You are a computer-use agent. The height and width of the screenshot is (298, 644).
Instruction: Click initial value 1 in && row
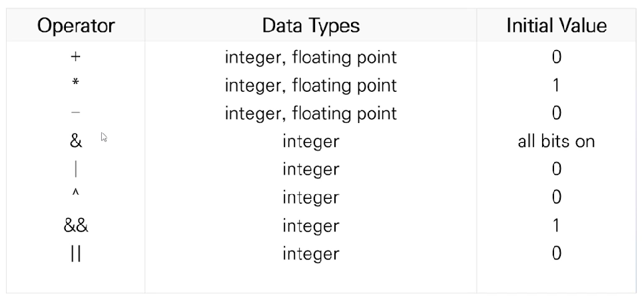tap(556, 225)
